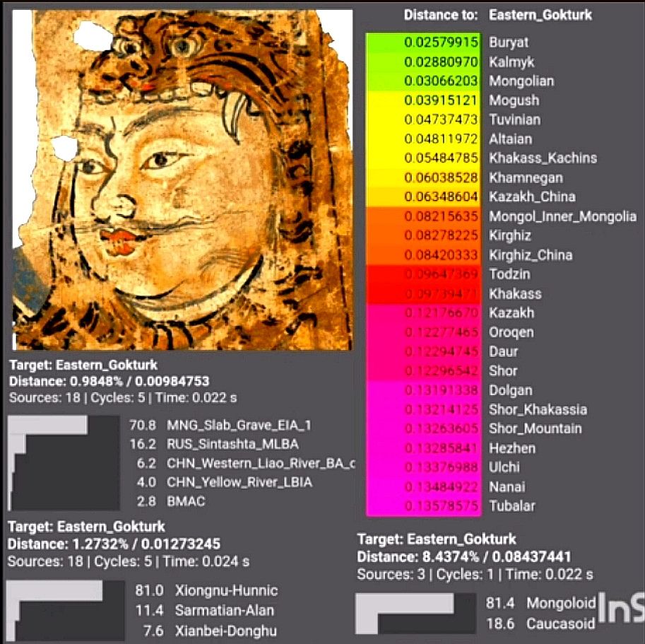Select the RUS_Sintashta_MLBA source label
Image resolution: width=645 pixels, height=644 pixels.
pos(232,444)
